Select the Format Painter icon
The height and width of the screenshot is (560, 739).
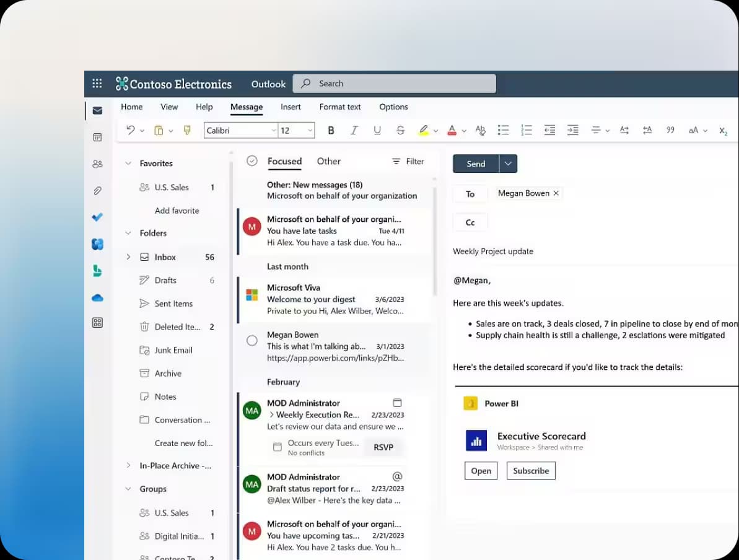pos(187,130)
